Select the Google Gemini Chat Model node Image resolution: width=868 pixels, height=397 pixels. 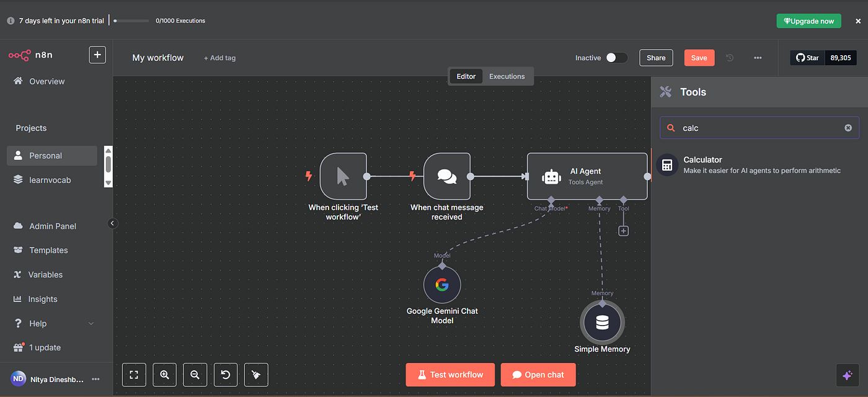coord(442,285)
